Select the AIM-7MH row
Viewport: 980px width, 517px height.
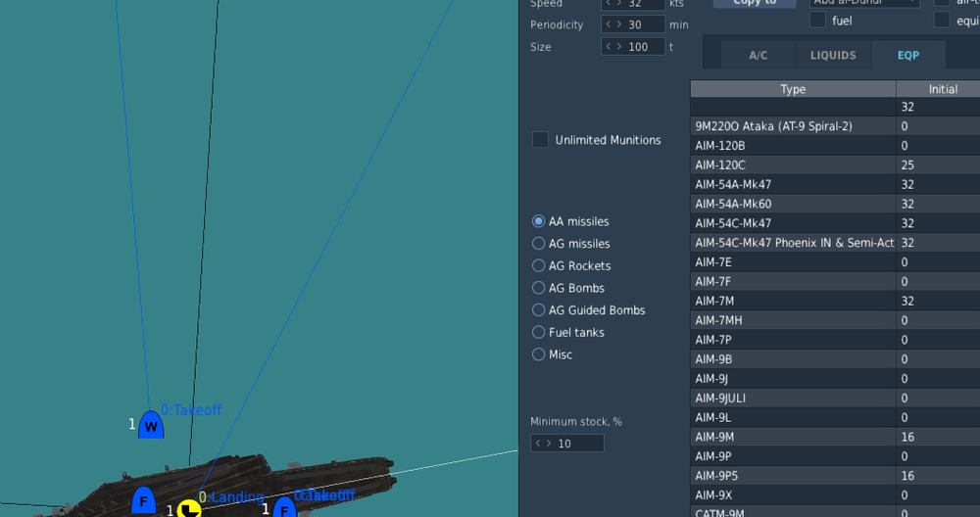coord(835,320)
